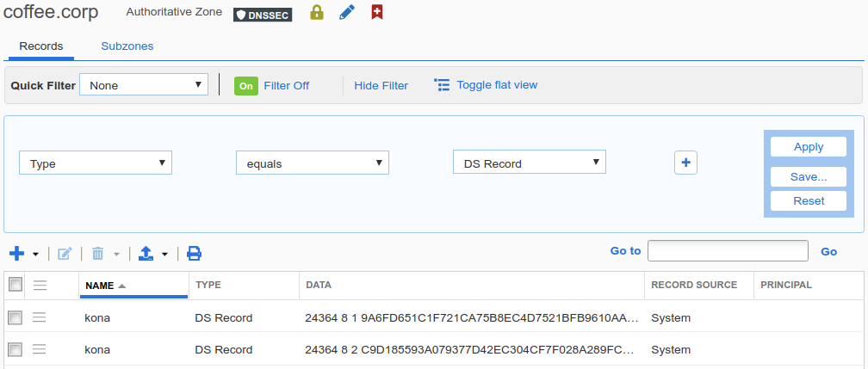Toggle the green On filter switch
This screenshot has width=868, height=369.
pyautogui.click(x=246, y=86)
